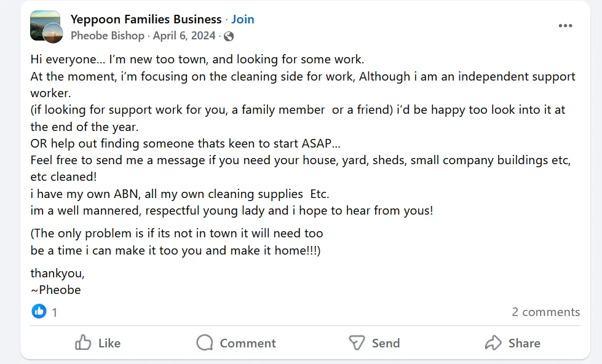This screenshot has width=602, height=364.
Task: Click the globe public audience icon
Action: [x=229, y=36]
